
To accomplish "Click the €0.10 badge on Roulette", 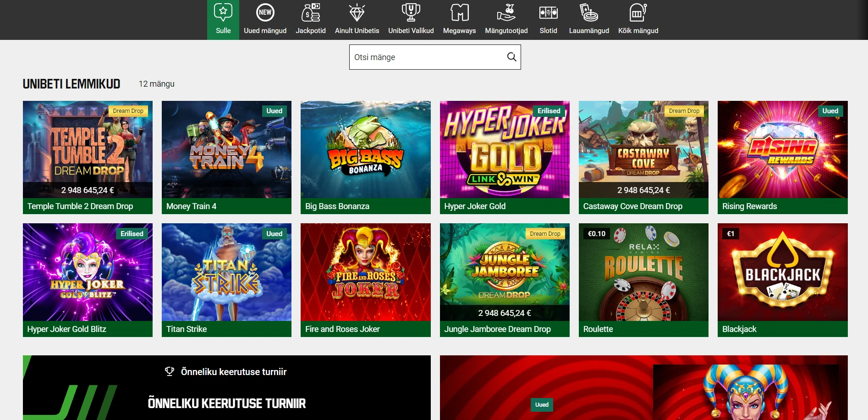I will (x=597, y=234).
